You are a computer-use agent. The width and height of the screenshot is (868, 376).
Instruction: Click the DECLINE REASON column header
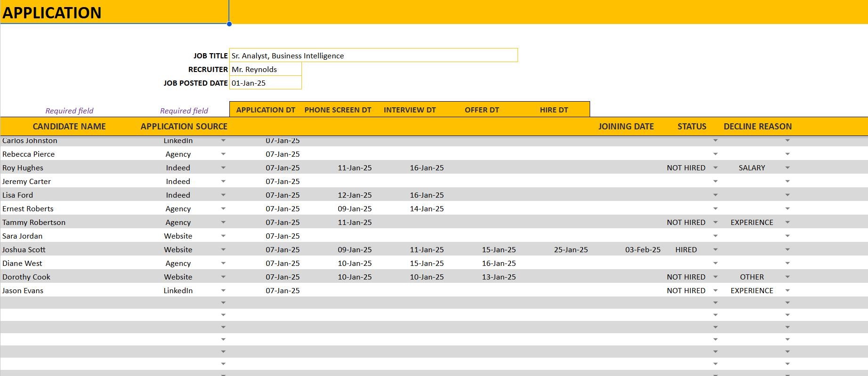[758, 126]
